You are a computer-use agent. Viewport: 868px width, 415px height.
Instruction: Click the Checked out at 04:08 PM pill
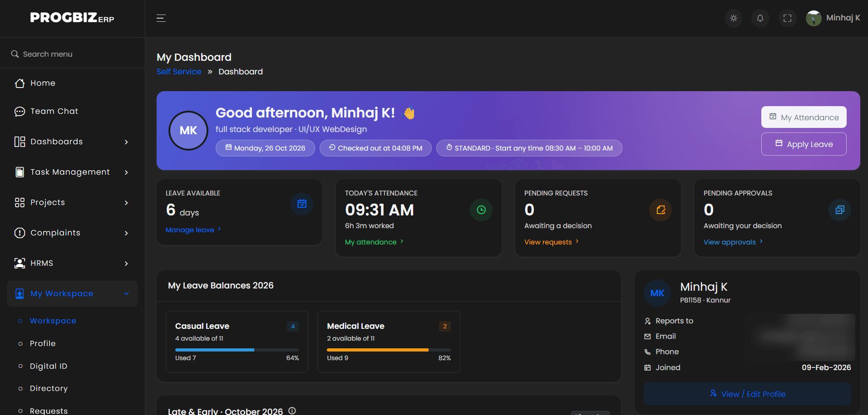tap(375, 148)
